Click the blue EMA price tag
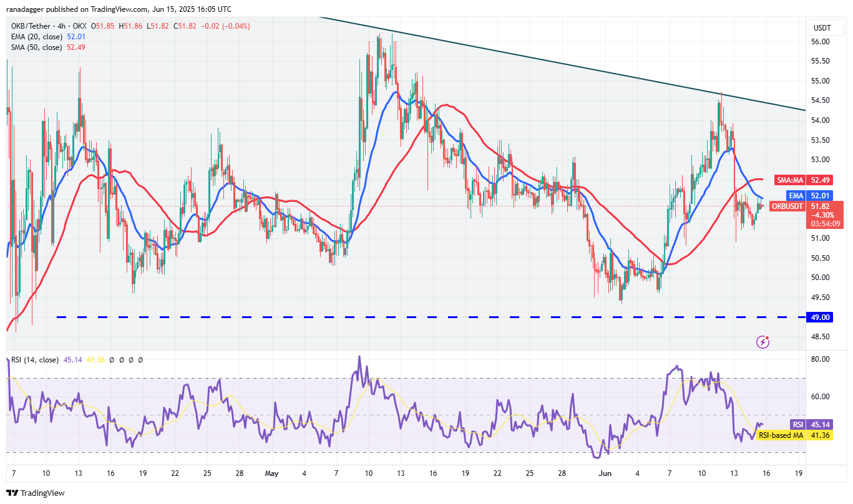The height and width of the screenshot is (504, 853). [x=809, y=196]
